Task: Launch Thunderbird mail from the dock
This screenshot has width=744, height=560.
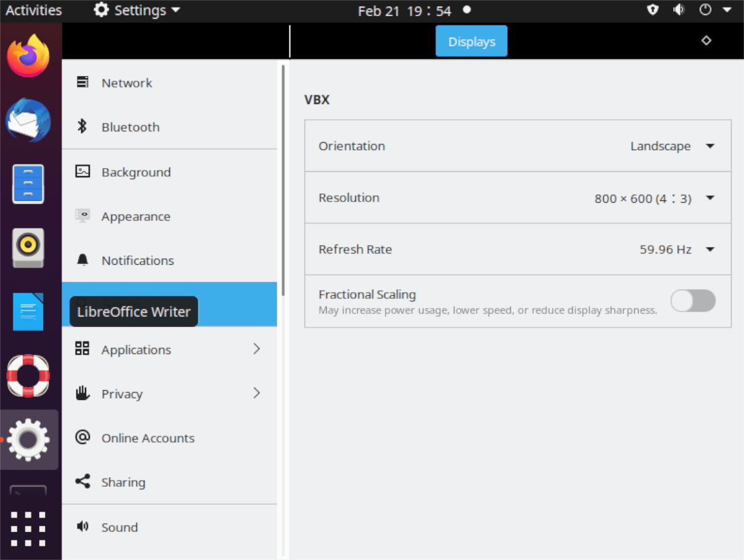Action: [29, 120]
